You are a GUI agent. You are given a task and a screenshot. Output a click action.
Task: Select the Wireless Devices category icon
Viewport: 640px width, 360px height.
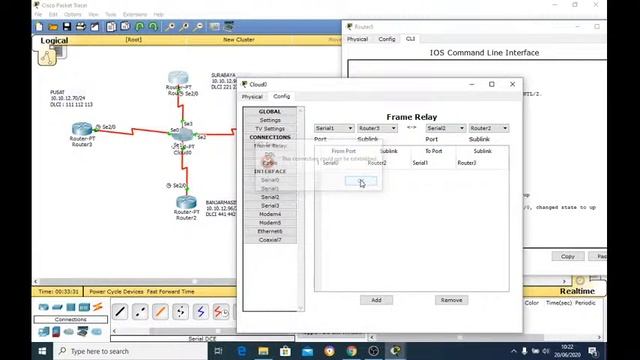[84, 307]
